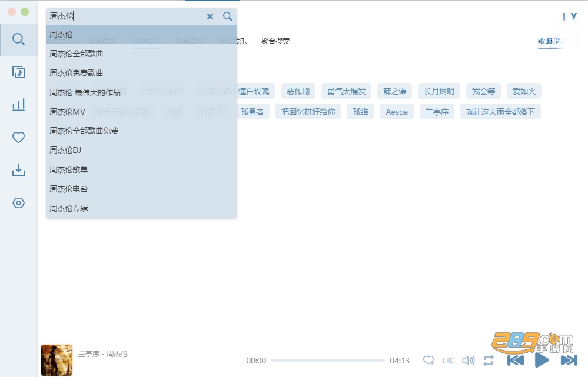Clear the search box text

pyautogui.click(x=210, y=16)
